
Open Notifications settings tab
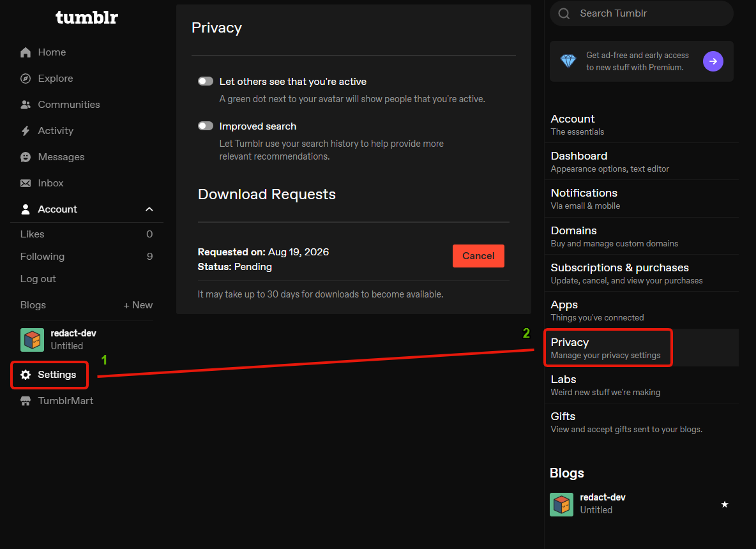click(x=641, y=199)
